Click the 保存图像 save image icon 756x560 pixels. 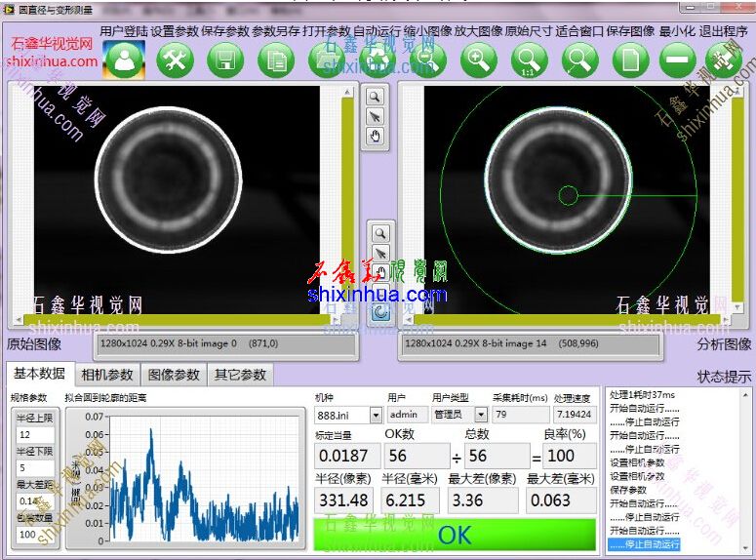(x=630, y=60)
